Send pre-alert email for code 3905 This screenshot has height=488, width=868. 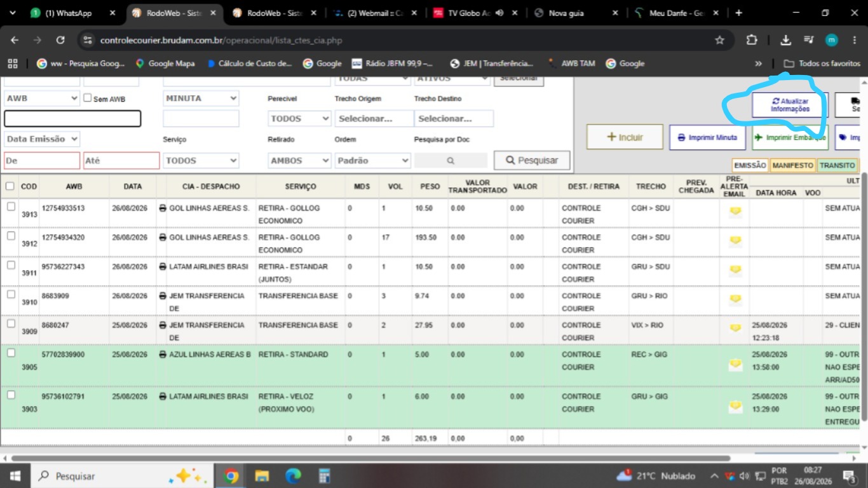click(735, 365)
